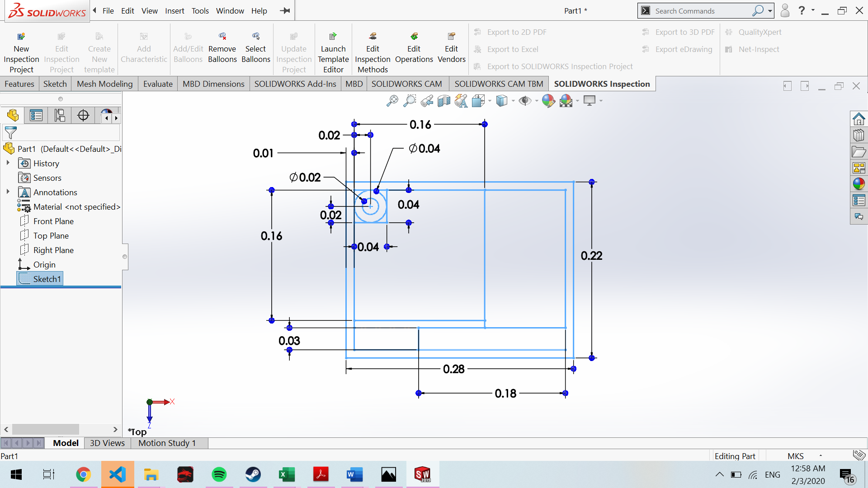Pin the menu bar with pushpin
868x488 pixels.
[x=285, y=11]
